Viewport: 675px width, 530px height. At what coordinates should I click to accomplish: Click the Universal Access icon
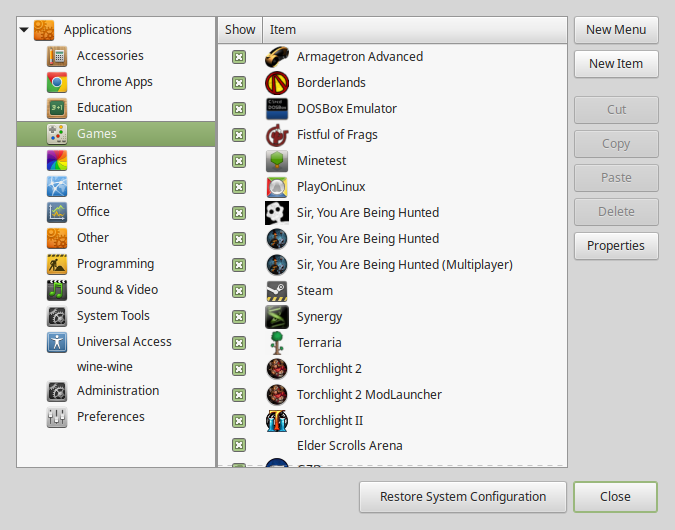click(57, 342)
